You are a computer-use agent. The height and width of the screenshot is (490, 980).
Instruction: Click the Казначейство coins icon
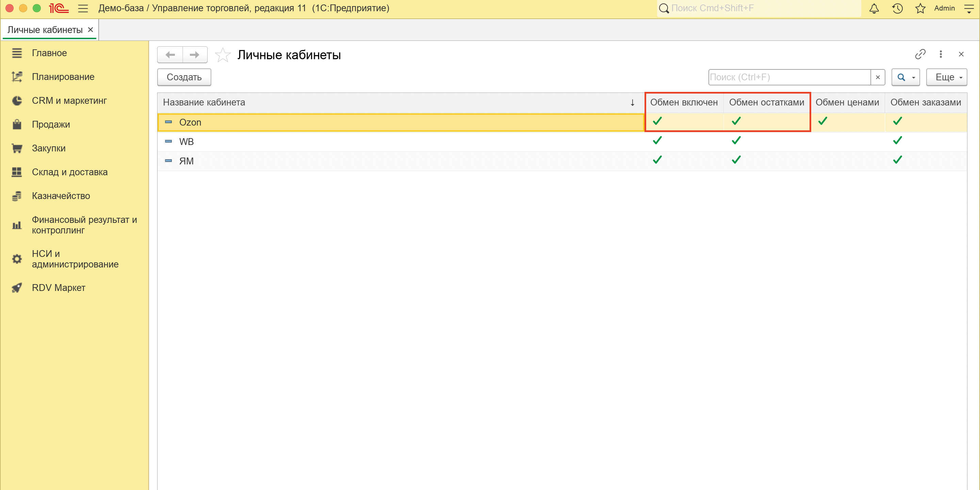click(17, 196)
